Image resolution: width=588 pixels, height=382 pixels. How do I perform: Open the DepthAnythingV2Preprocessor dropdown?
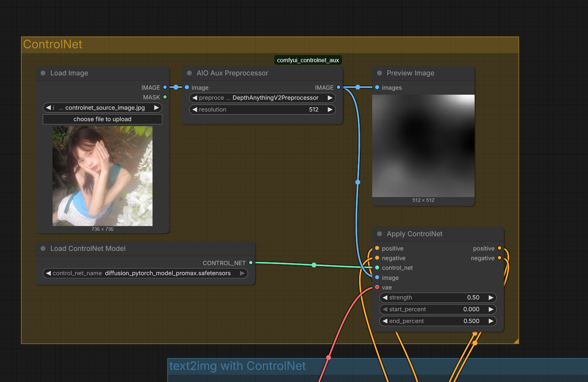point(262,98)
